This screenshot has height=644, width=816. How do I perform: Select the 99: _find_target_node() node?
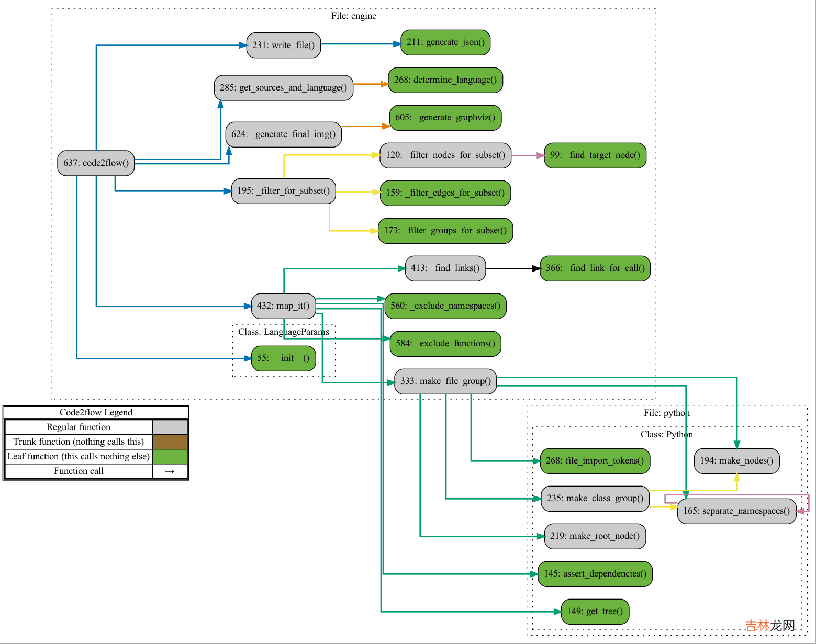click(595, 155)
